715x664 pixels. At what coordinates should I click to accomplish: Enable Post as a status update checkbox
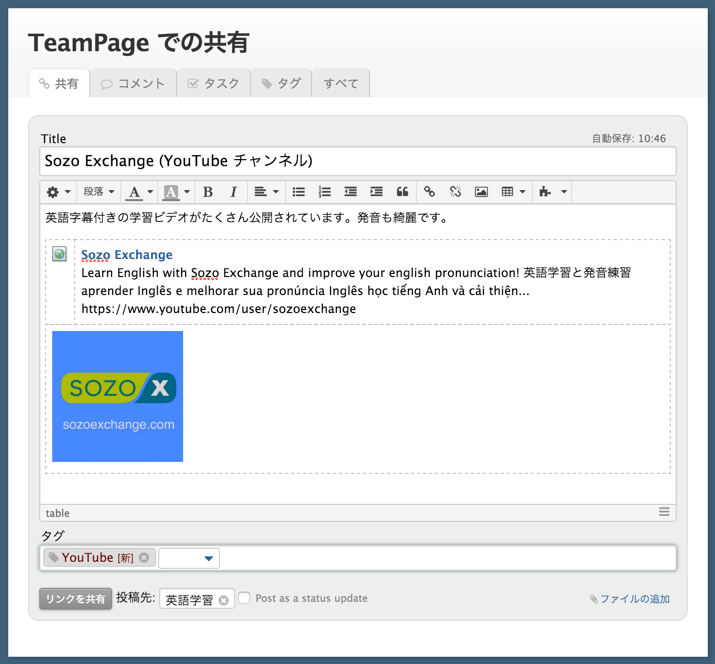244,598
